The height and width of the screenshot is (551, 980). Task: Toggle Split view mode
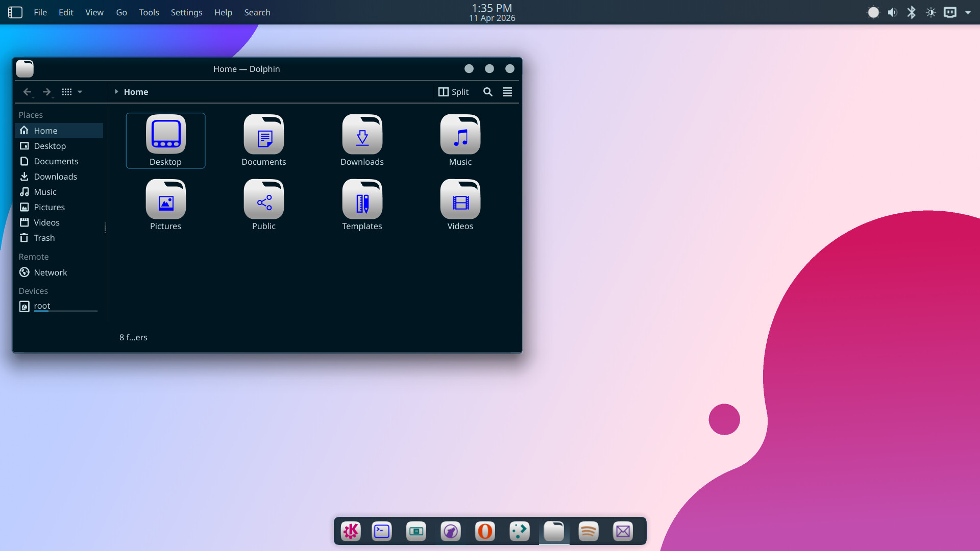coord(453,92)
